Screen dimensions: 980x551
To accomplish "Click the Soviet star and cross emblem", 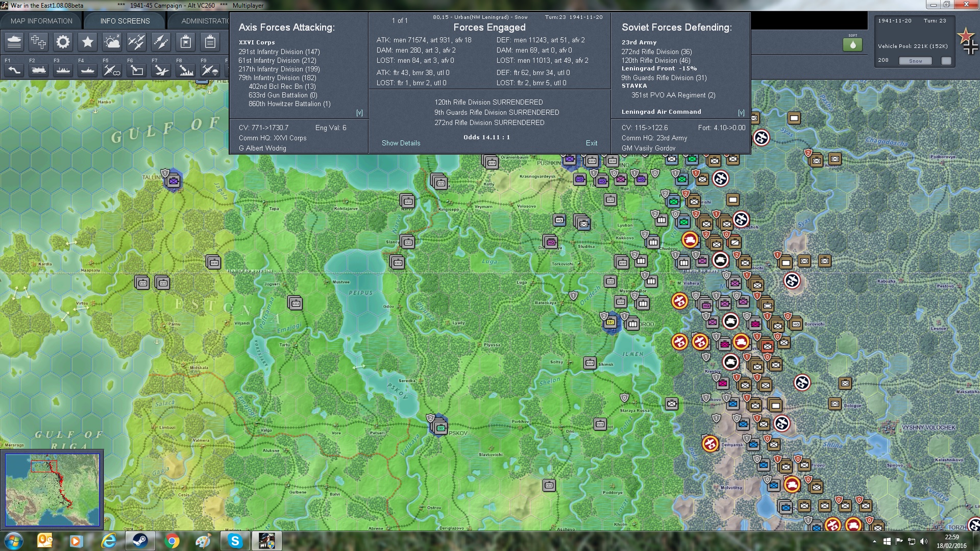I will tap(967, 41).
